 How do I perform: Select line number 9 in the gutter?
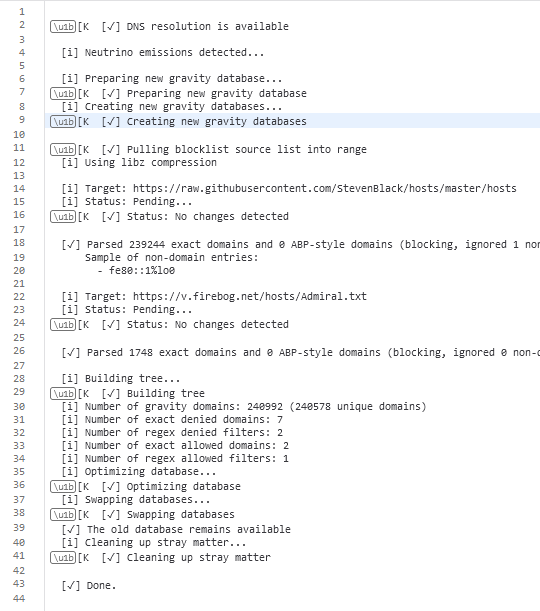coord(22,120)
